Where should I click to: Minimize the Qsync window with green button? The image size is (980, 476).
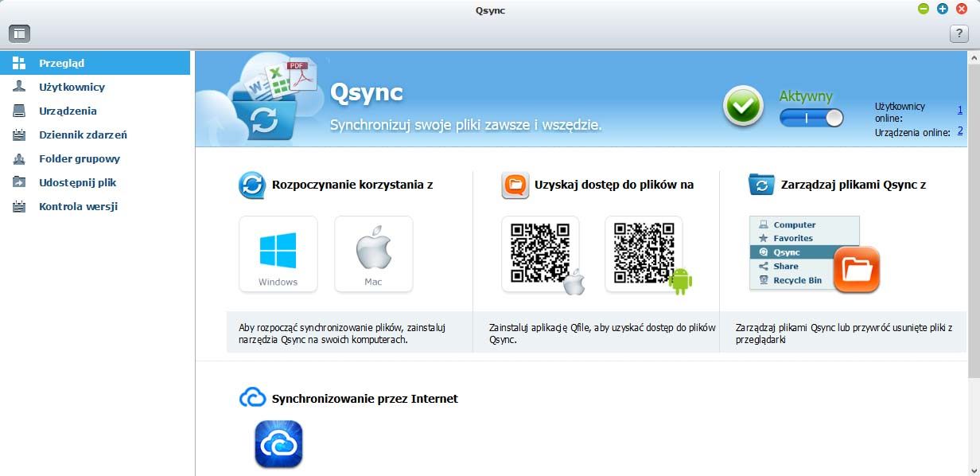924,9
